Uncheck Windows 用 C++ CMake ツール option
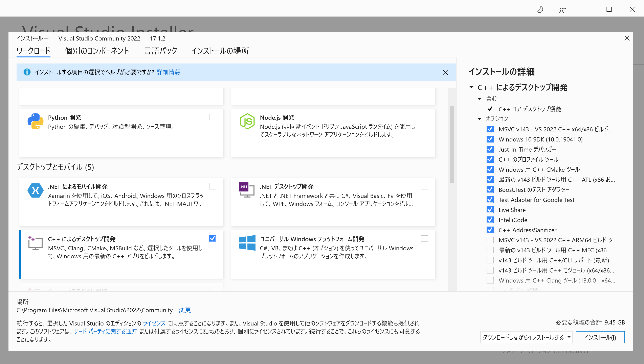644x364 pixels. click(490, 169)
